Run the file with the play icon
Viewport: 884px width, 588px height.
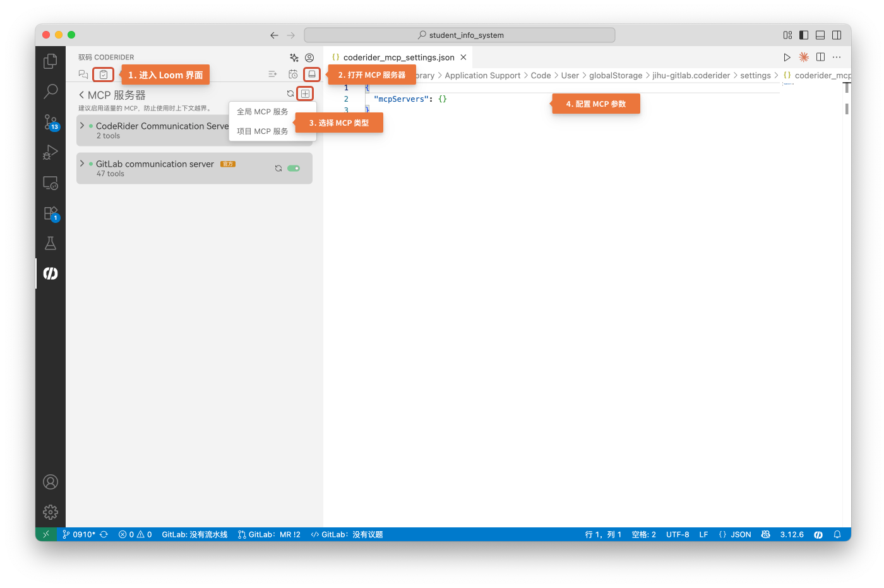coord(787,57)
